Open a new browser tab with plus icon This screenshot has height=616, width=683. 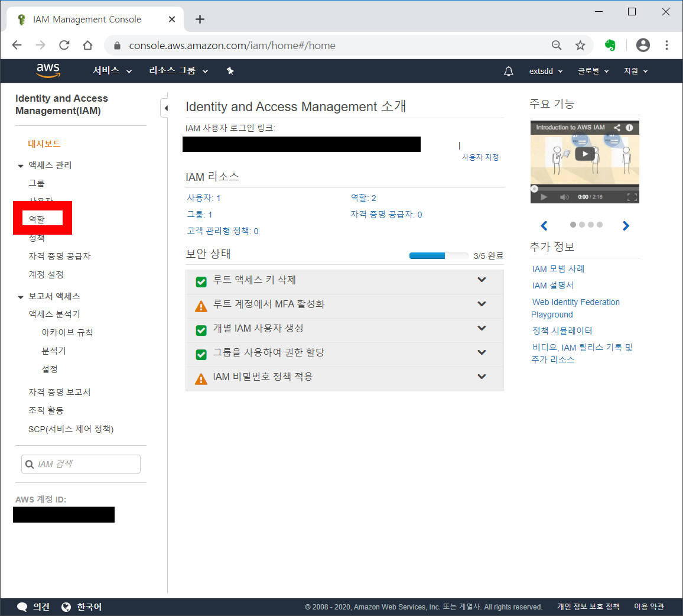pyautogui.click(x=200, y=19)
